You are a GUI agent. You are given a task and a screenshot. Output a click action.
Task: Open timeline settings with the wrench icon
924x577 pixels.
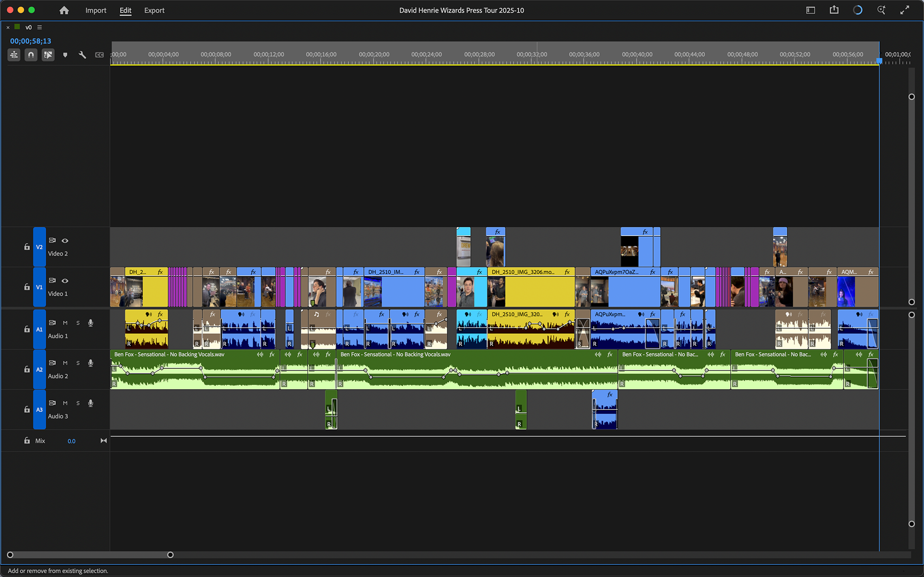point(82,54)
